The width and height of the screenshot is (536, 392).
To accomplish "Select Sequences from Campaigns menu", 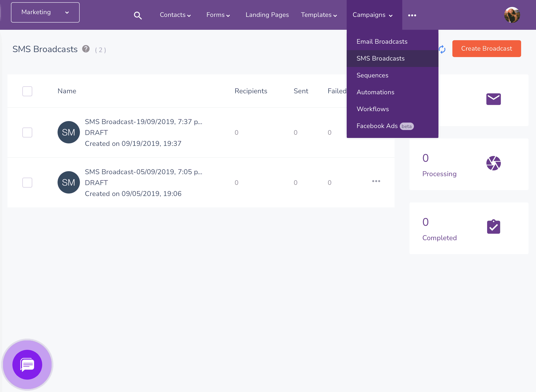I will click(372, 75).
